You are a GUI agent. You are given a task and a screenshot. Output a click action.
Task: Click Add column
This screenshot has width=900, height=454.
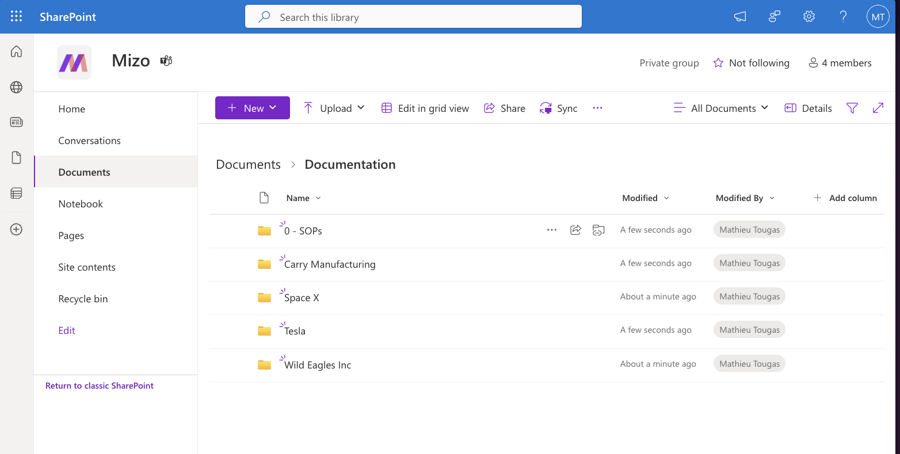point(845,198)
